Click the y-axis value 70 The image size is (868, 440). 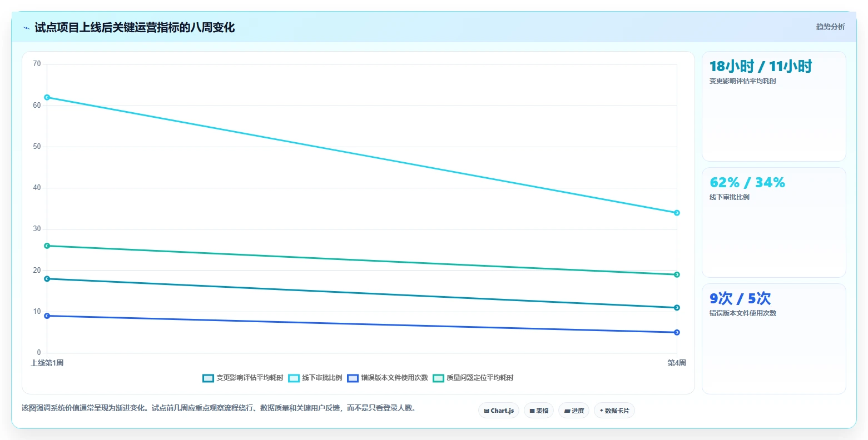pyautogui.click(x=37, y=64)
